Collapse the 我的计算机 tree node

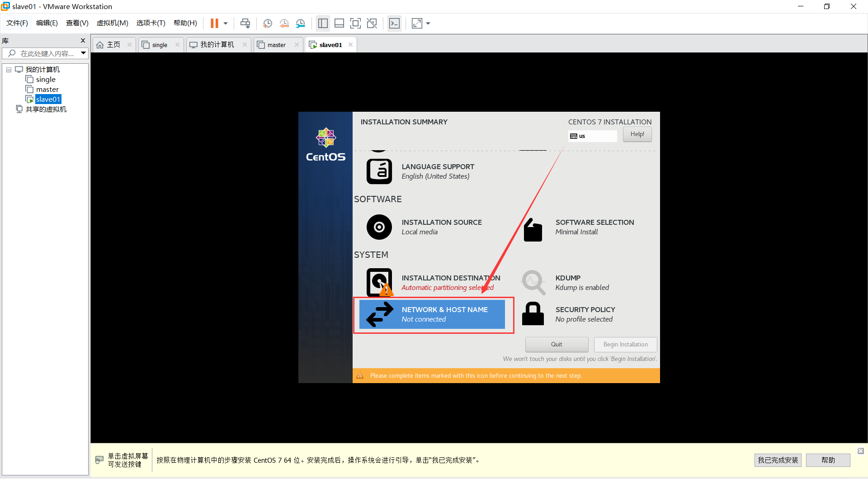9,70
